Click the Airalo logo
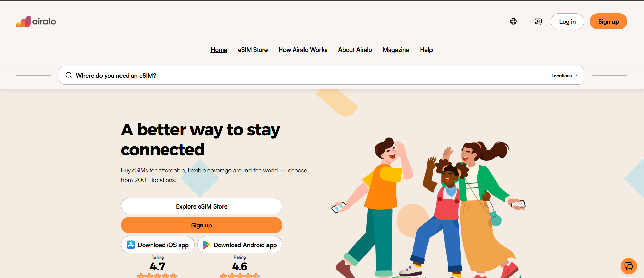This screenshot has width=644, height=278. coord(36,21)
